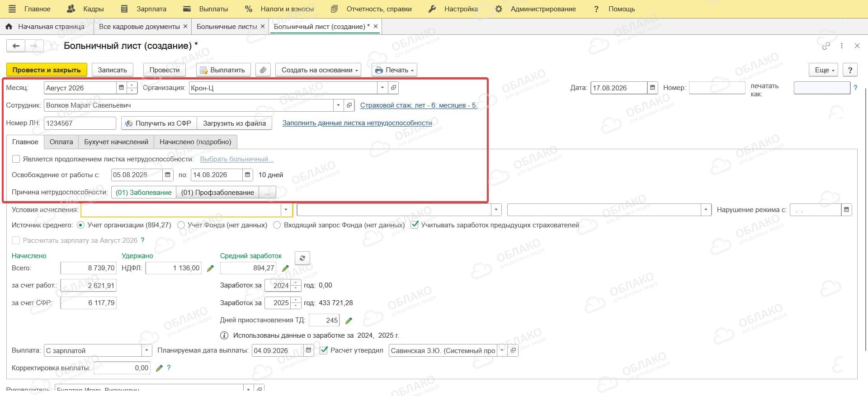Screen dimensions: 868x396
Task: Increase the Месяц stepper value
Action: 132,85
